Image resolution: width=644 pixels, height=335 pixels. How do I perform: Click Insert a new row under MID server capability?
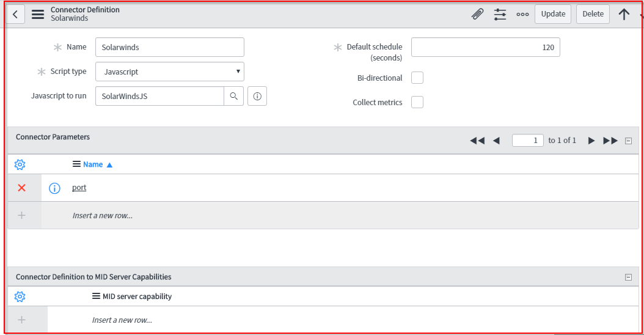coord(122,320)
